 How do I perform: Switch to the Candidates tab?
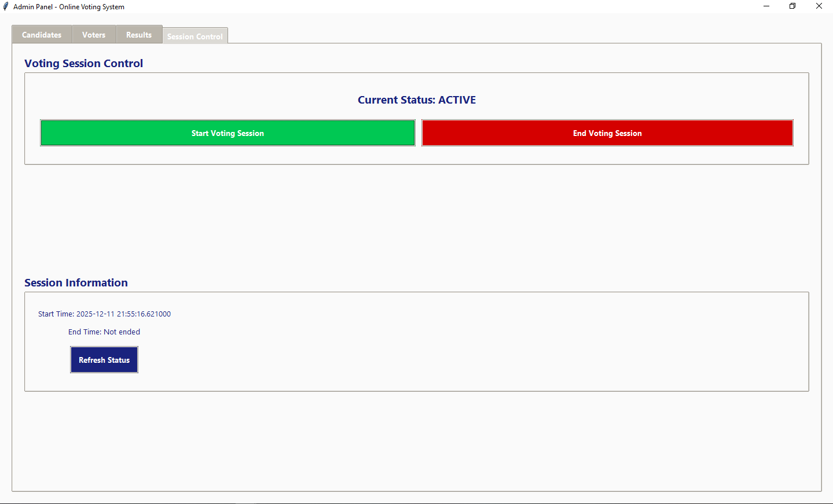[x=41, y=34]
